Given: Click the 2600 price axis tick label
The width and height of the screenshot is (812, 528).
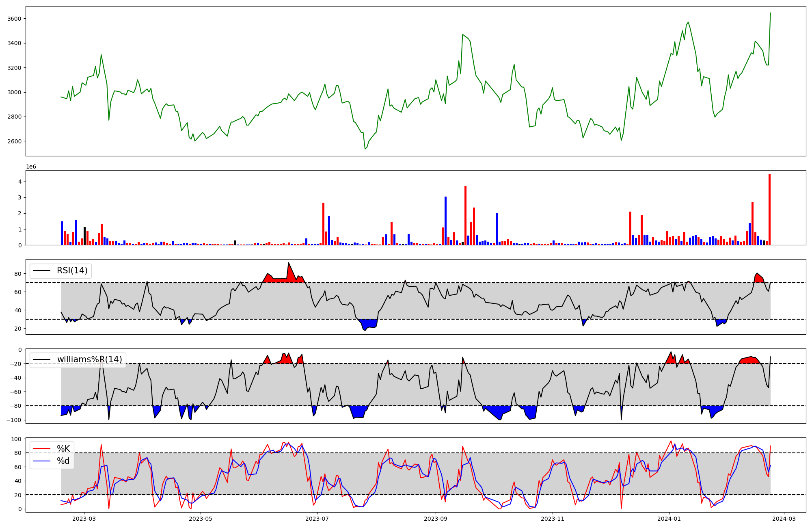Looking at the screenshot, I should pos(15,141).
